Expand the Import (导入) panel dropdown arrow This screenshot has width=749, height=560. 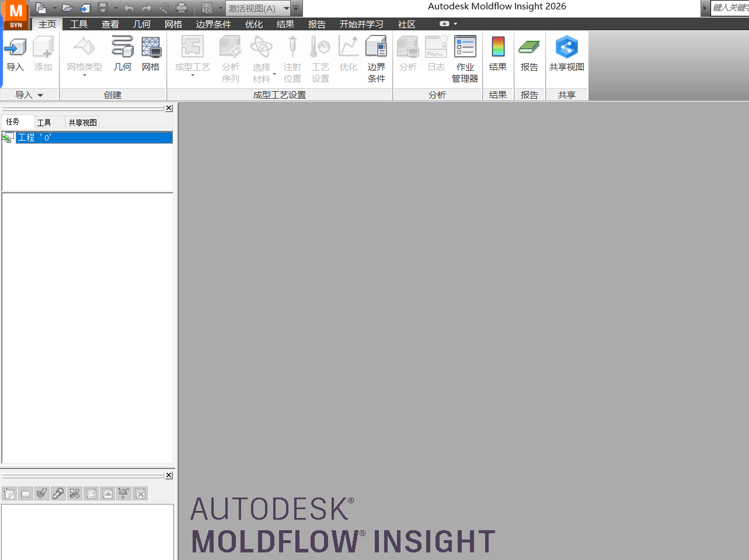40,95
